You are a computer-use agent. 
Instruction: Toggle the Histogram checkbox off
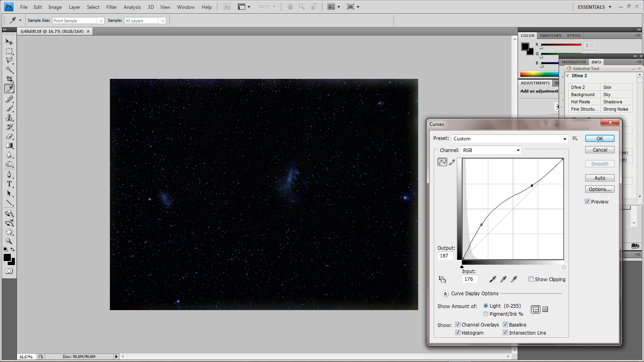tap(458, 333)
